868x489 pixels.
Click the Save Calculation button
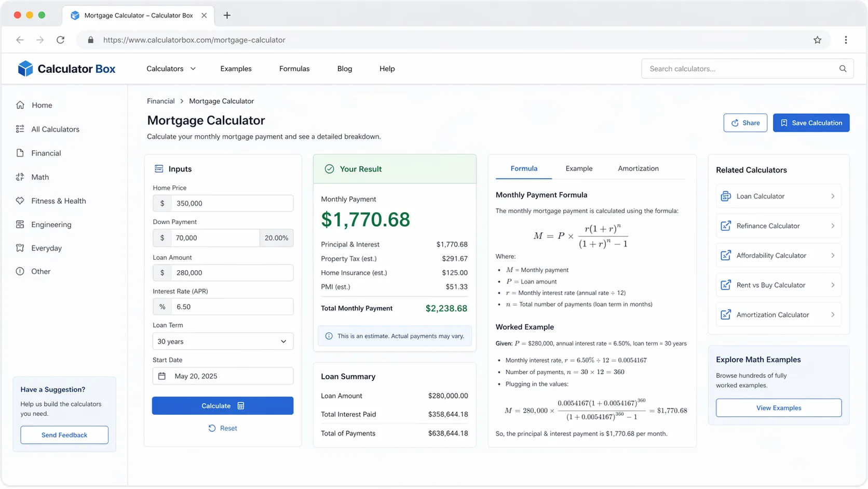(811, 123)
